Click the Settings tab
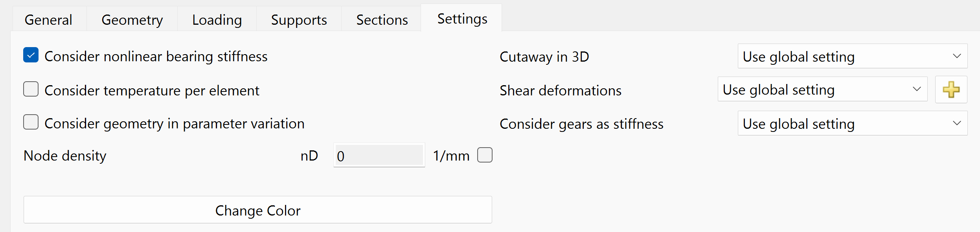The image size is (980, 232). [462, 18]
